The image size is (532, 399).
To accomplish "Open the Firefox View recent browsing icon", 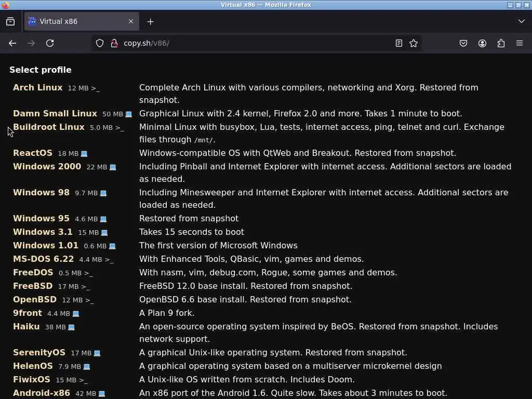I will 10,21.
